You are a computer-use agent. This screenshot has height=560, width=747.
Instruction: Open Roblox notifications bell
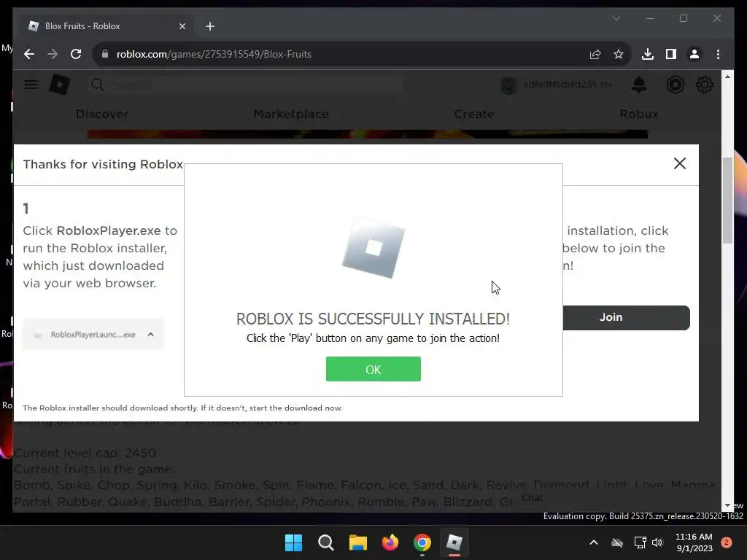tap(639, 85)
